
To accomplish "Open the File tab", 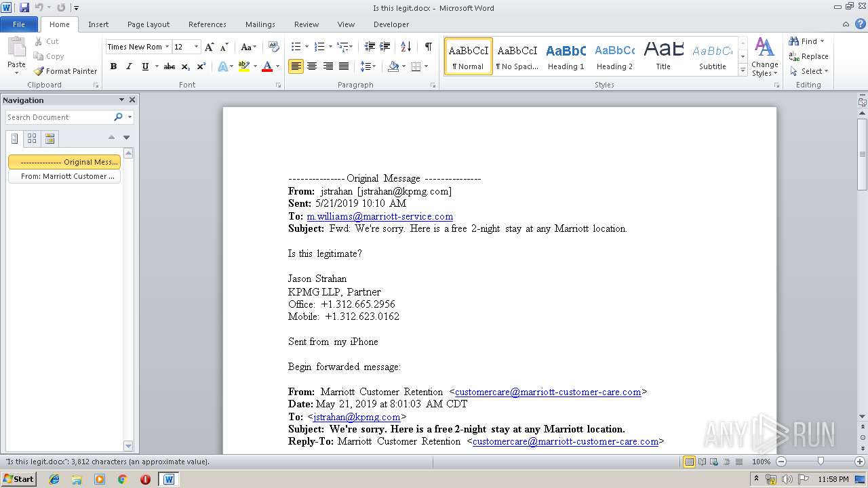I will point(19,24).
